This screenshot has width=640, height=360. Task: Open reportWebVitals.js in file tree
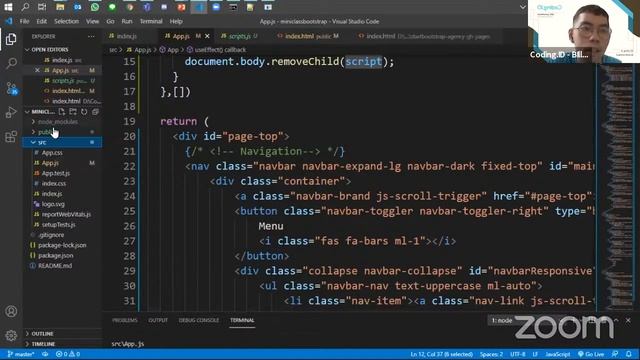click(x=66, y=214)
